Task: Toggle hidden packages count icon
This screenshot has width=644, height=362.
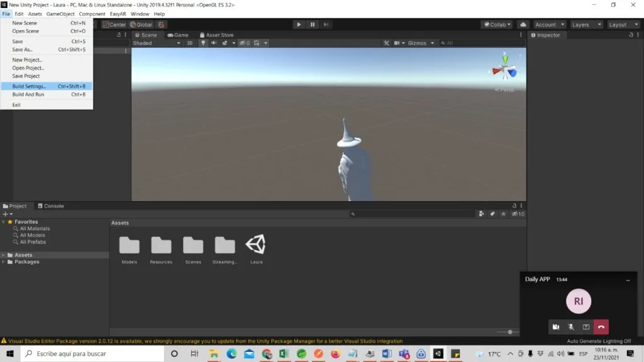Action: (518, 214)
